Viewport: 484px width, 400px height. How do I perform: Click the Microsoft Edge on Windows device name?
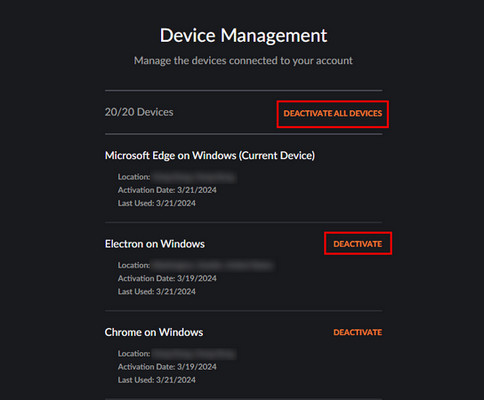coord(210,156)
